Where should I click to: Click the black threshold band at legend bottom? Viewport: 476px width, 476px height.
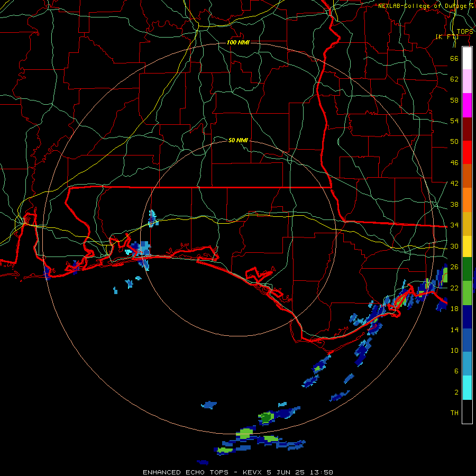(467, 411)
